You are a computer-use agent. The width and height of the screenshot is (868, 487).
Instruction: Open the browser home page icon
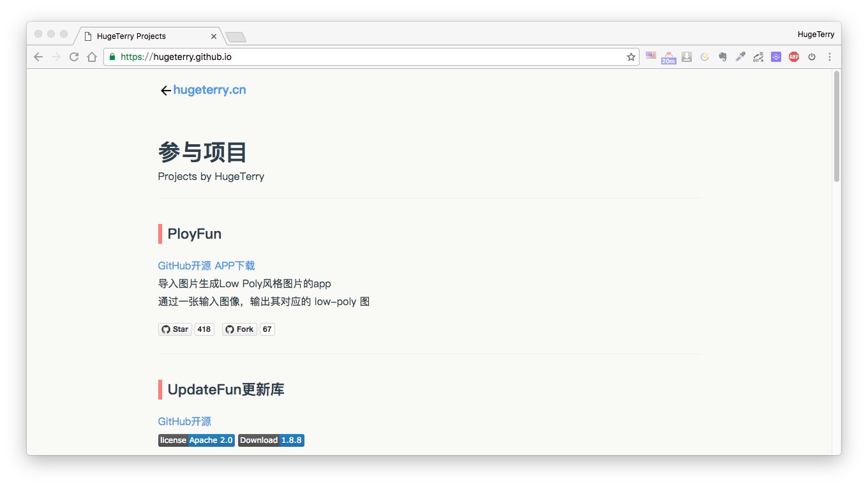[x=92, y=57]
